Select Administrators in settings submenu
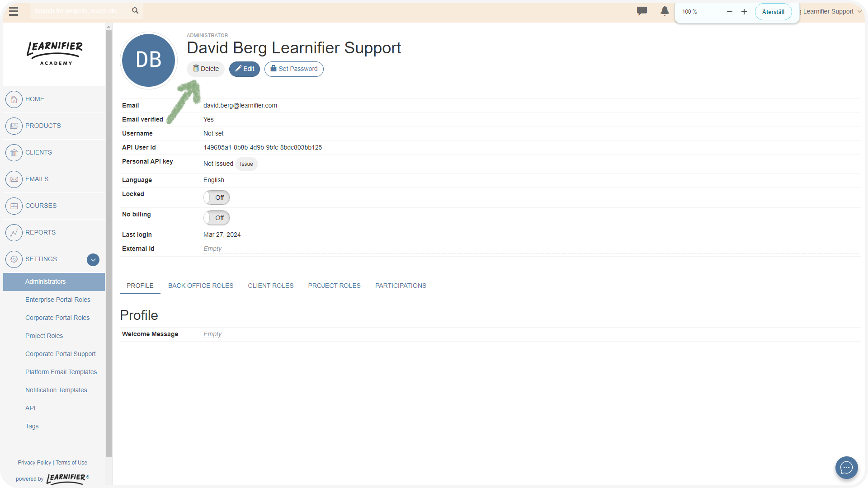 coord(54,282)
